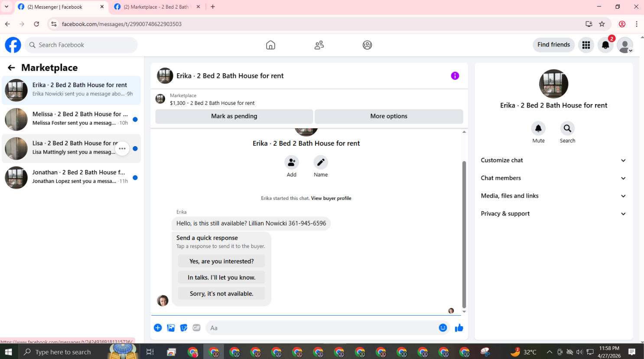The width and height of the screenshot is (644, 359).
Task: Open the account avatar menu in the top bar
Action: 625,45
